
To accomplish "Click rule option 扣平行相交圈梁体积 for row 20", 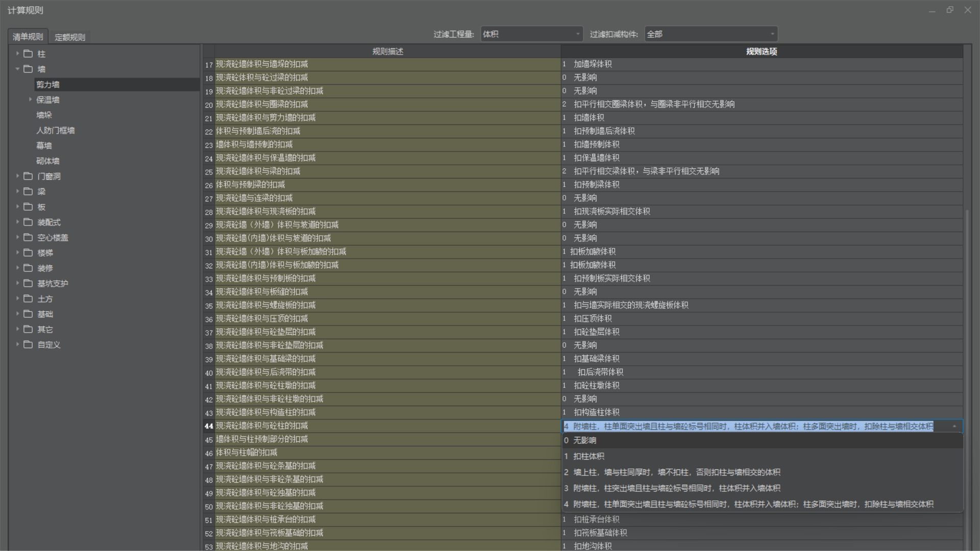I will pos(762,105).
